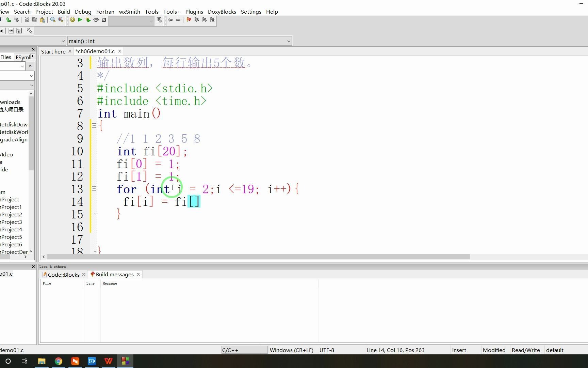Click the wrench settings icon
588x368 pixels.
point(30,31)
